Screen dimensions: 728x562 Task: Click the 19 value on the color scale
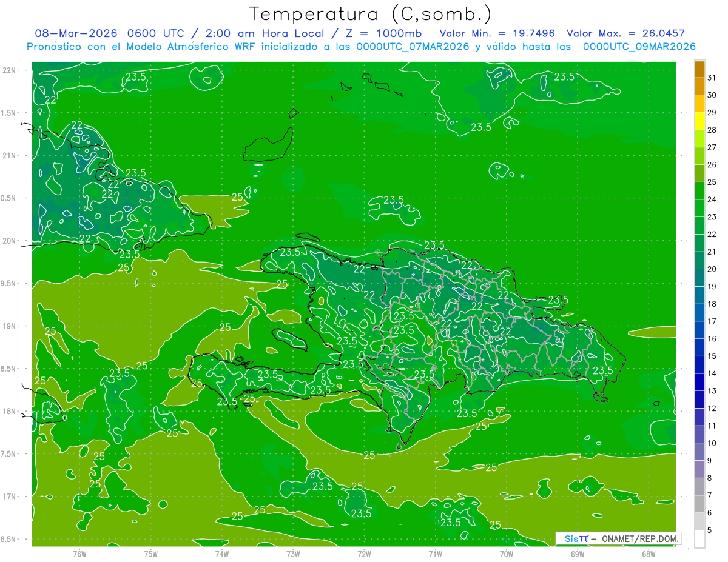712,286
